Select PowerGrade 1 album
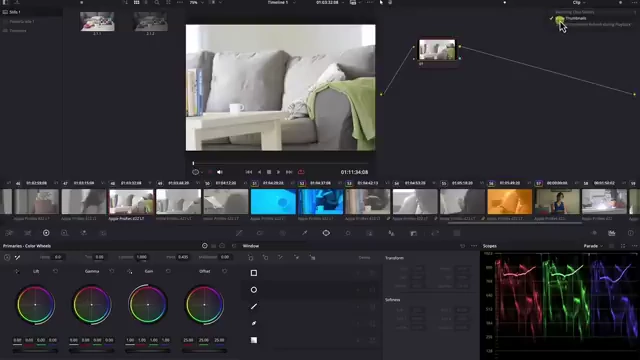The image size is (640, 360). tap(22, 21)
